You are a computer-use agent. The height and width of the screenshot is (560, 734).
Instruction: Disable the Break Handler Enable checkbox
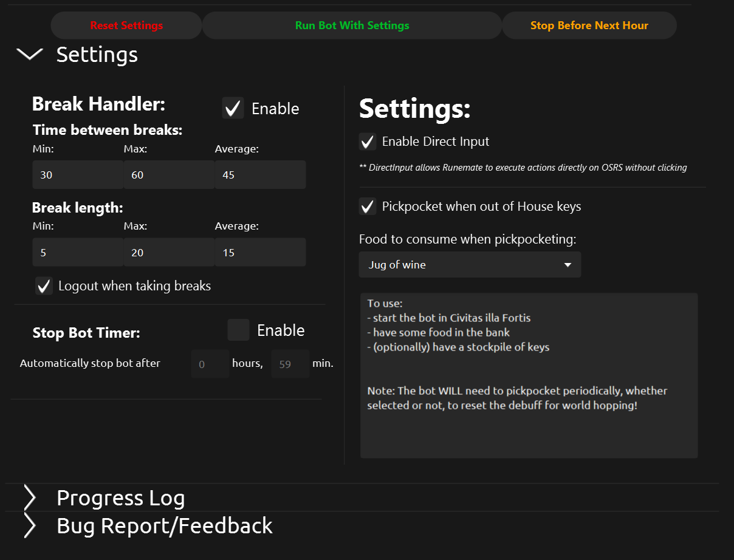(x=233, y=108)
